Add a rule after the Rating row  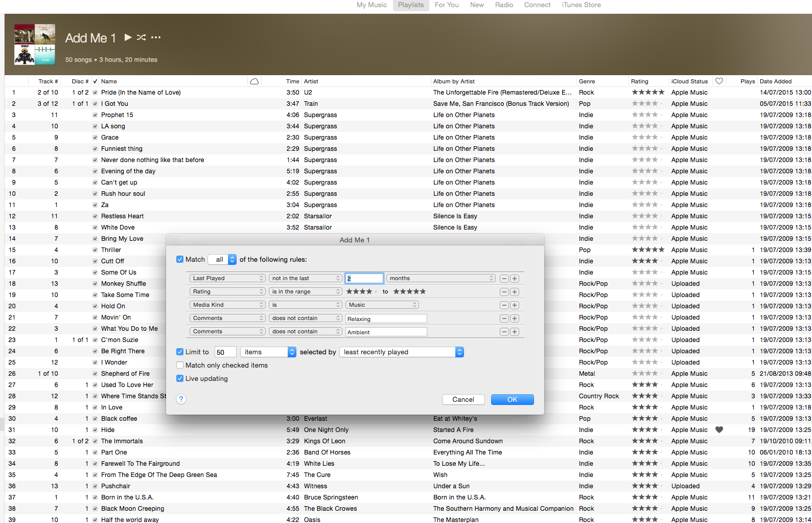515,292
